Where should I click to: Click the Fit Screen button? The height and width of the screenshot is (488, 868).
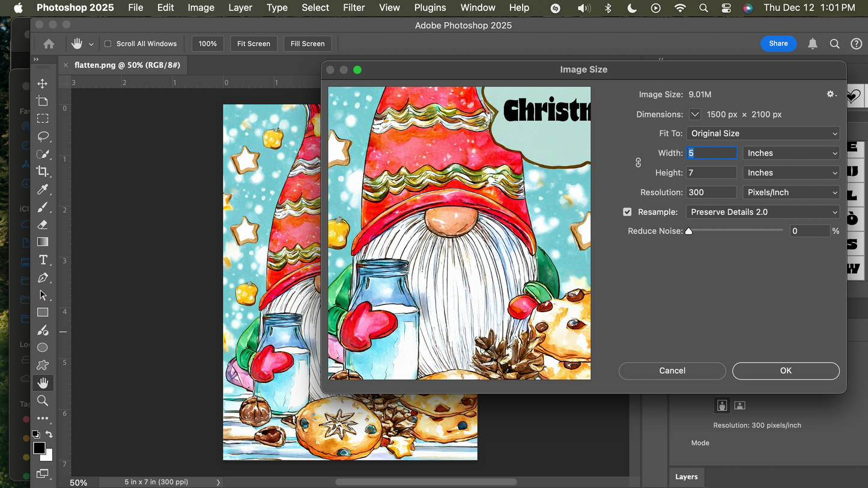tap(253, 44)
